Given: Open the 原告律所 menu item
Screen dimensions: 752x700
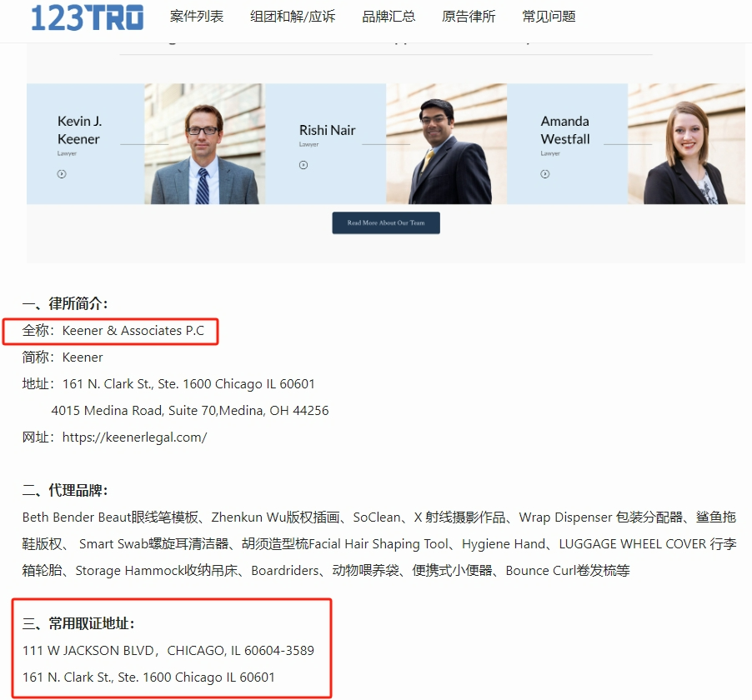Looking at the screenshot, I should [x=469, y=17].
